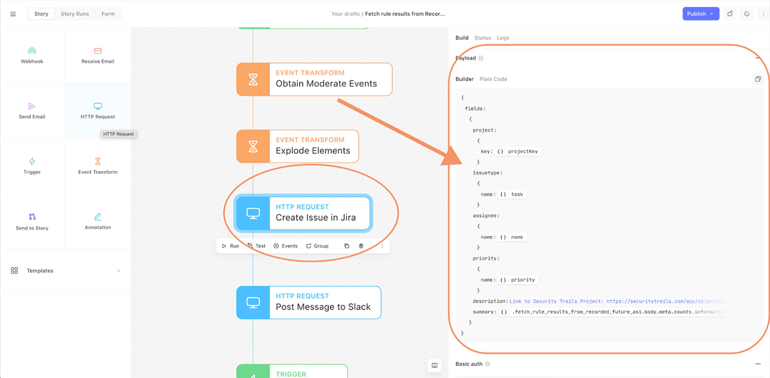The height and width of the screenshot is (378, 770).
Task: Select the Post Message to Slack node
Action: coord(308,302)
